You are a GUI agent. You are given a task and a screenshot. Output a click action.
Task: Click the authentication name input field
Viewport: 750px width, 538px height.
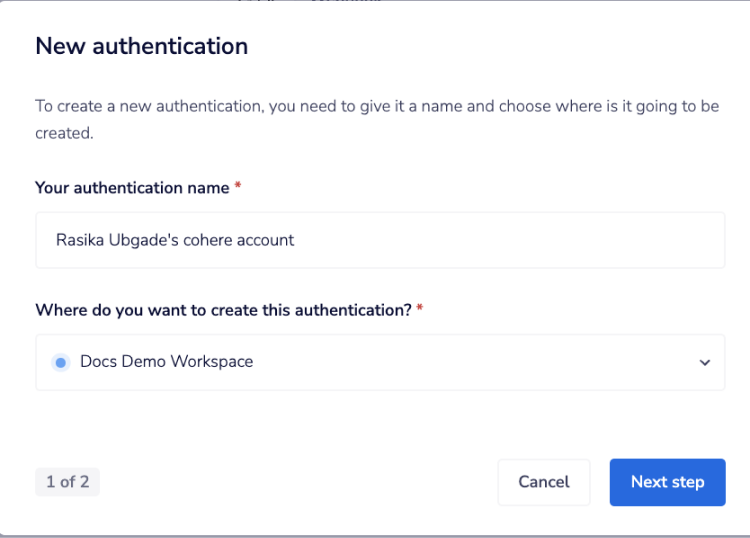click(380, 240)
